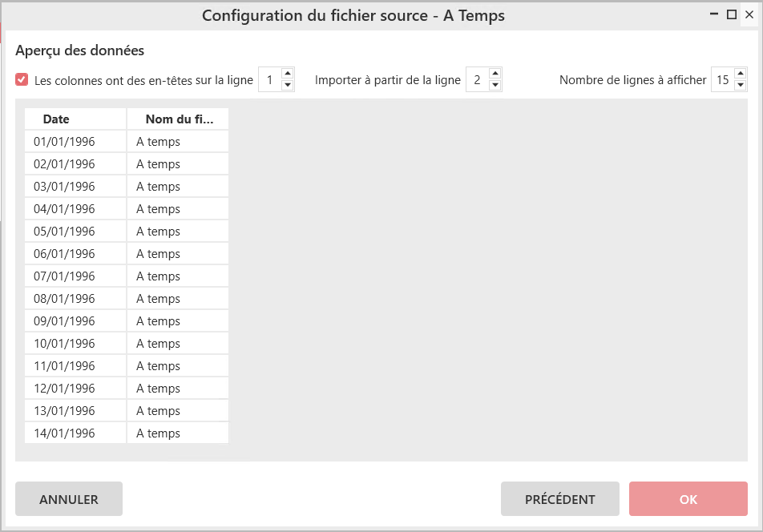Click the A temps cell beside 07/01/1996
Screen dimensions: 763x532
tap(178, 276)
